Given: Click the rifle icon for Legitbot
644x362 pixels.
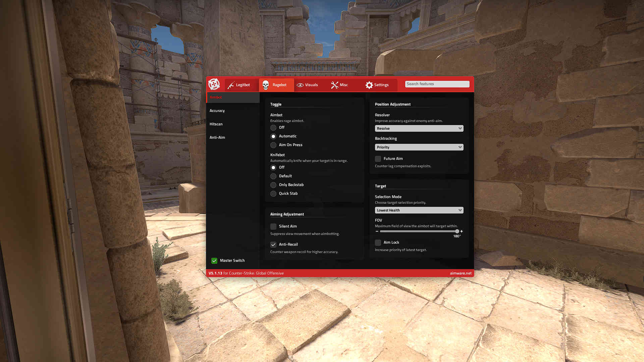Looking at the screenshot, I should click(x=231, y=85).
